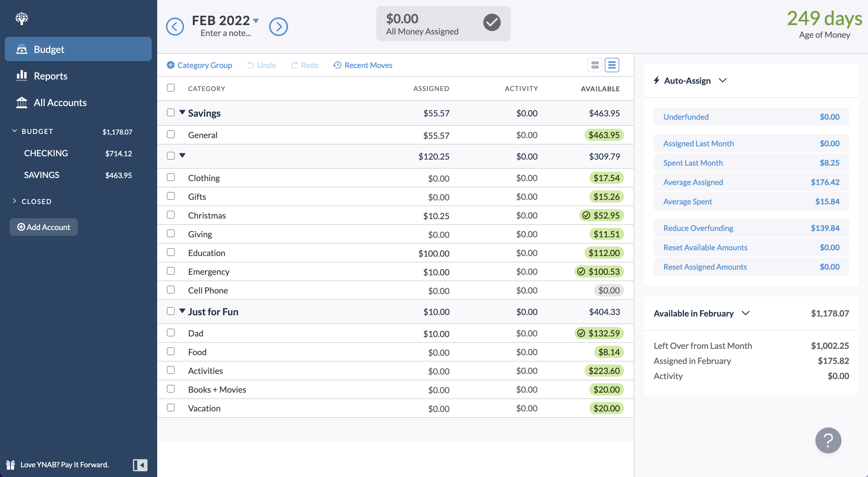Toggle the Savings category group checkbox
Viewport: 868px width, 477px height.
(170, 112)
